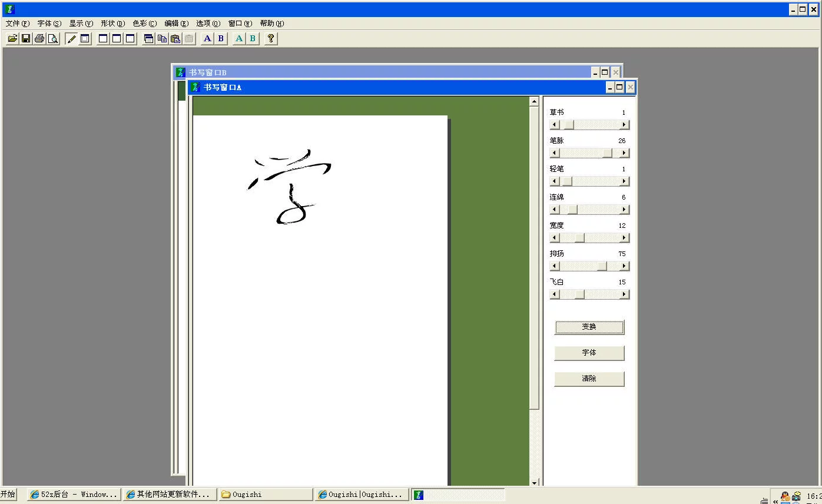Viewport: 822px width, 504px height.
Task: Open the 字体 menu
Action: (49, 24)
